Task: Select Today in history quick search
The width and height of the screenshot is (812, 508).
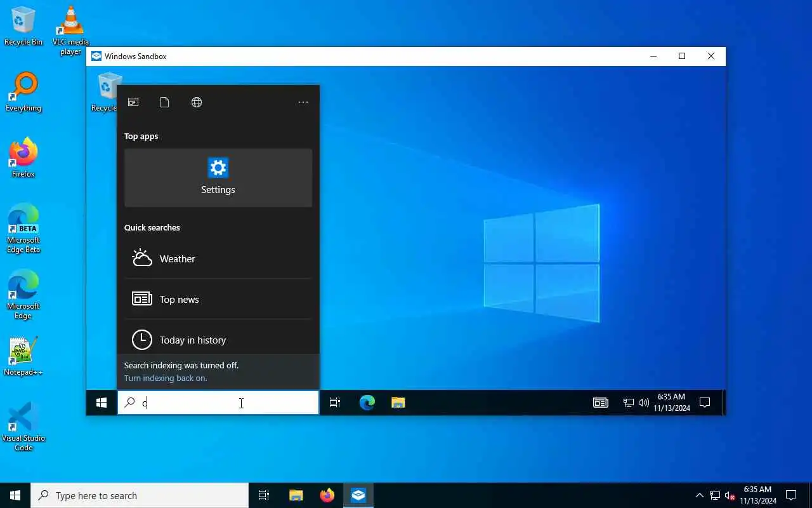Action: point(218,340)
